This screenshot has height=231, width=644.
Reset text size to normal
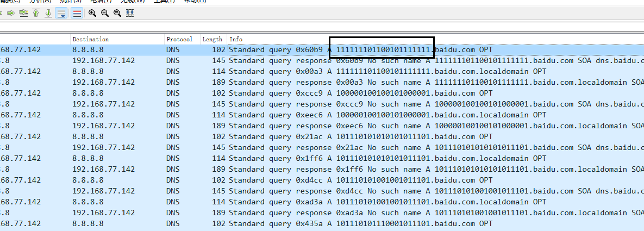coord(117,13)
